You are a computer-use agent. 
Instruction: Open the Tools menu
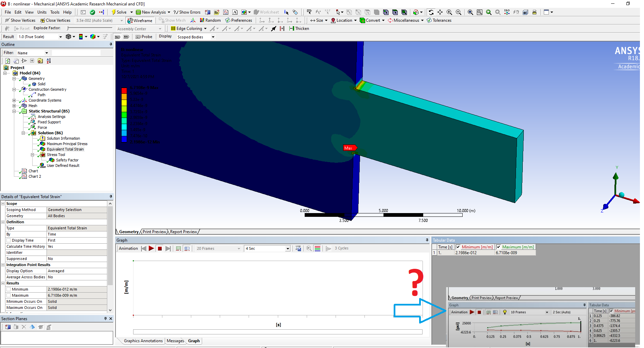coord(55,12)
